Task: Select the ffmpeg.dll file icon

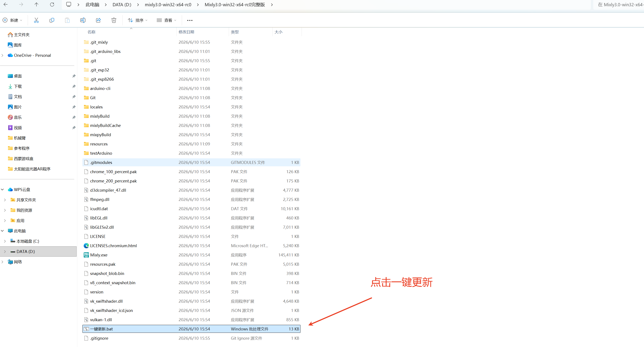Action: click(86, 200)
